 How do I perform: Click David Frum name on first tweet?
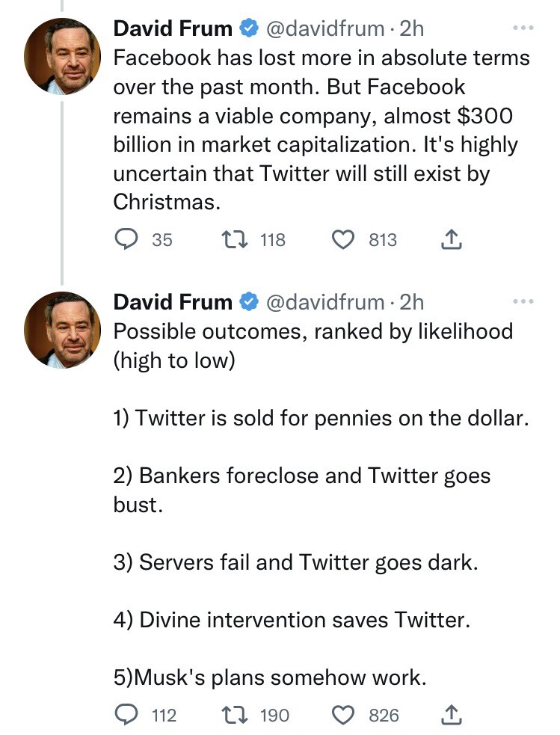pos(172,29)
